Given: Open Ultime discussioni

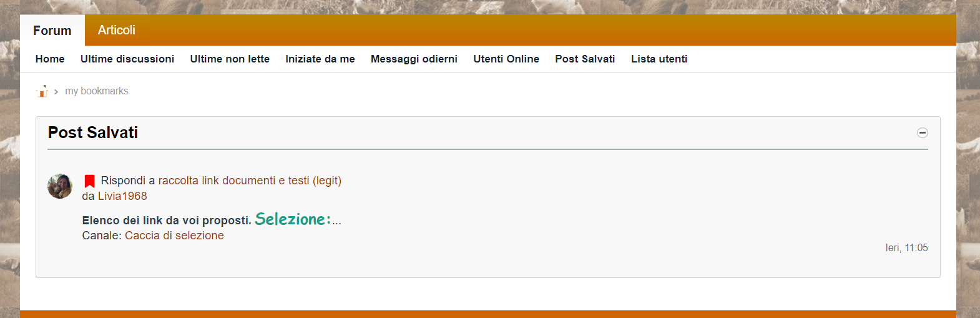Looking at the screenshot, I should point(127,59).
